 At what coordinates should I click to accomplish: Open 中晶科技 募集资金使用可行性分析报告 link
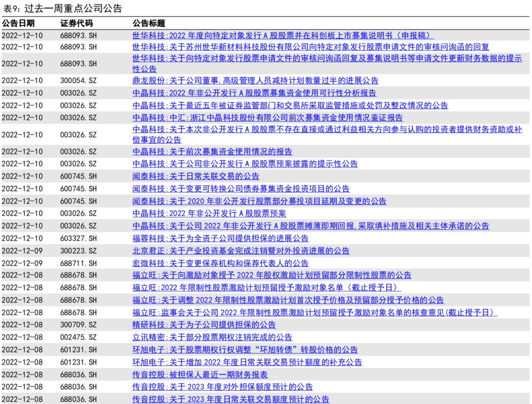click(x=254, y=93)
